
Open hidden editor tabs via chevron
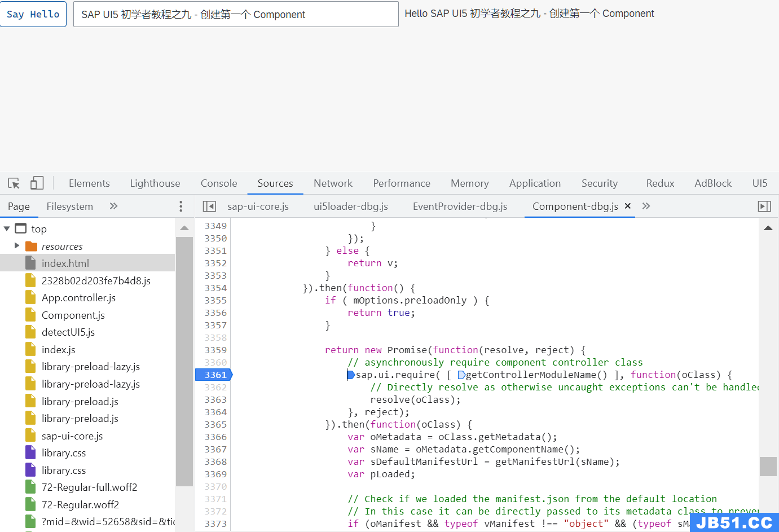646,206
